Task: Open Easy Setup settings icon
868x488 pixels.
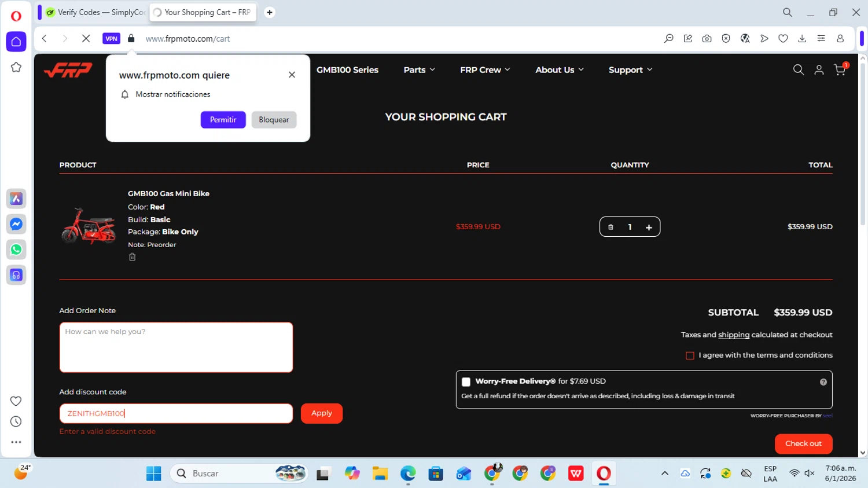Action: tap(821, 39)
